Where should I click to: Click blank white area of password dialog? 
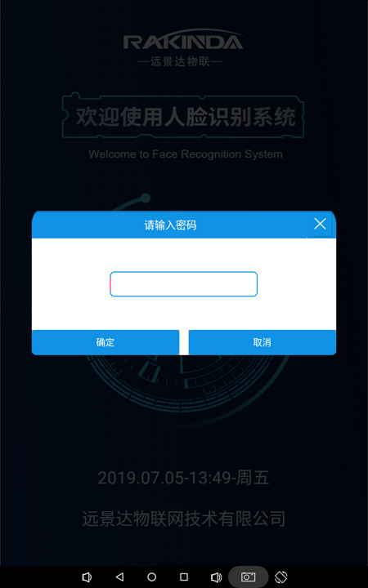184,313
